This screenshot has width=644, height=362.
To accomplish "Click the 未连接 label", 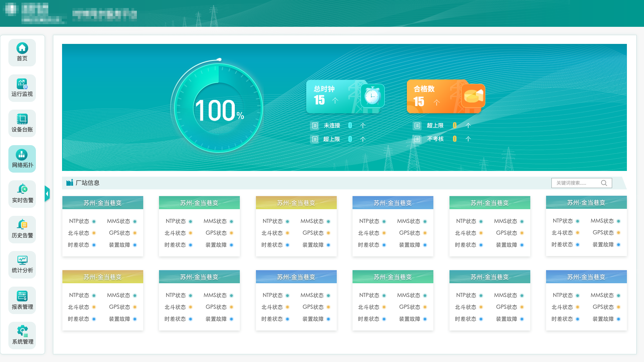I will click(332, 125).
